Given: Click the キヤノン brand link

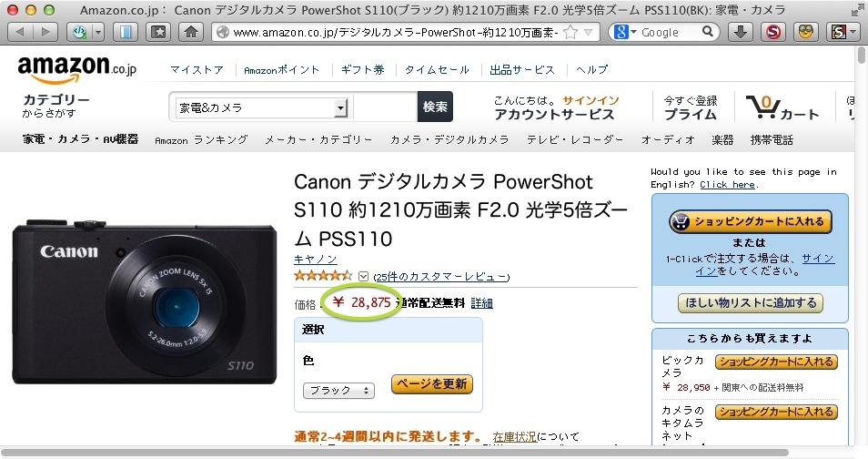Looking at the screenshot, I should click(315, 260).
